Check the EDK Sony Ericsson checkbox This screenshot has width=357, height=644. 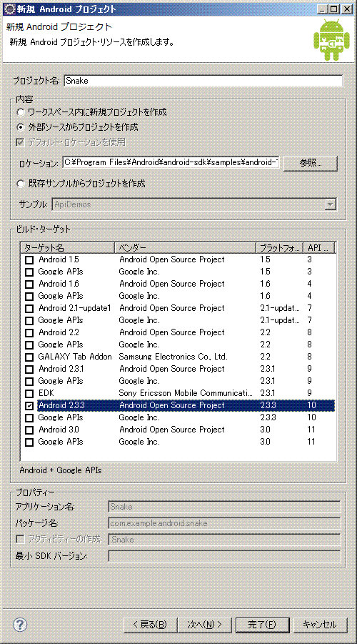[x=29, y=393]
